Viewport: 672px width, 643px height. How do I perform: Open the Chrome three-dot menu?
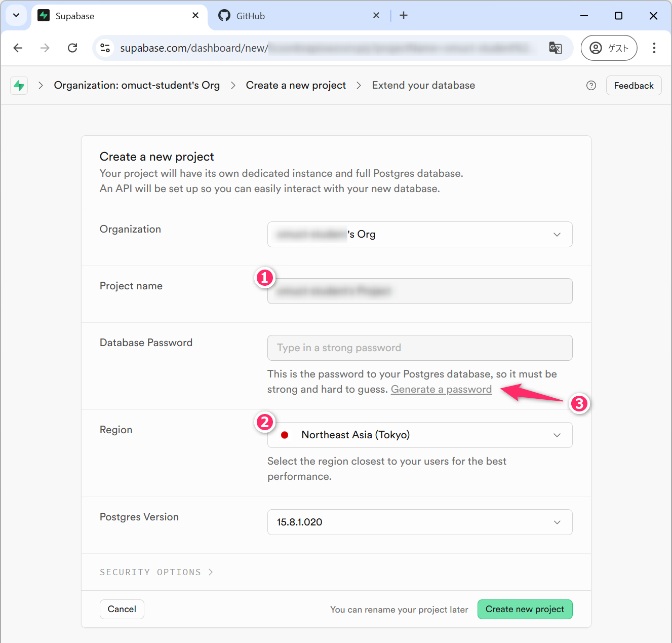(654, 48)
